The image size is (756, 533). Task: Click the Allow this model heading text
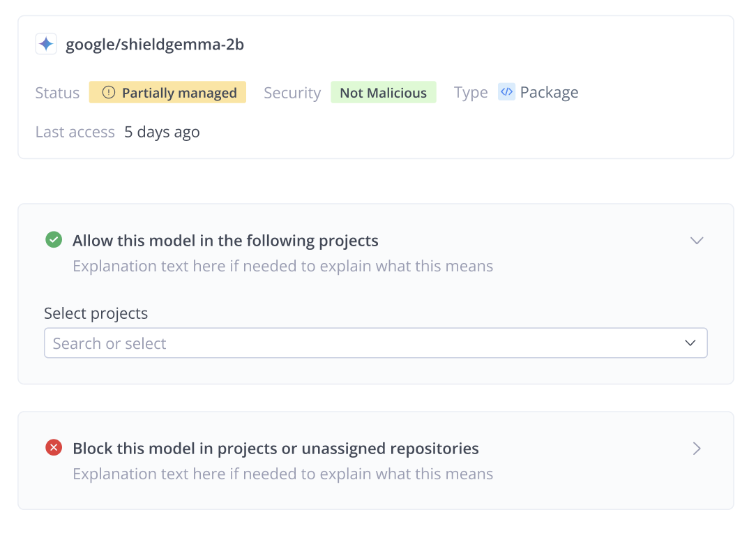[x=225, y=240]
